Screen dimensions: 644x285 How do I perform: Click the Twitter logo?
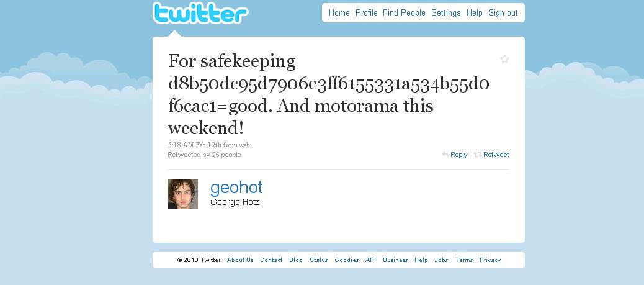200,14
